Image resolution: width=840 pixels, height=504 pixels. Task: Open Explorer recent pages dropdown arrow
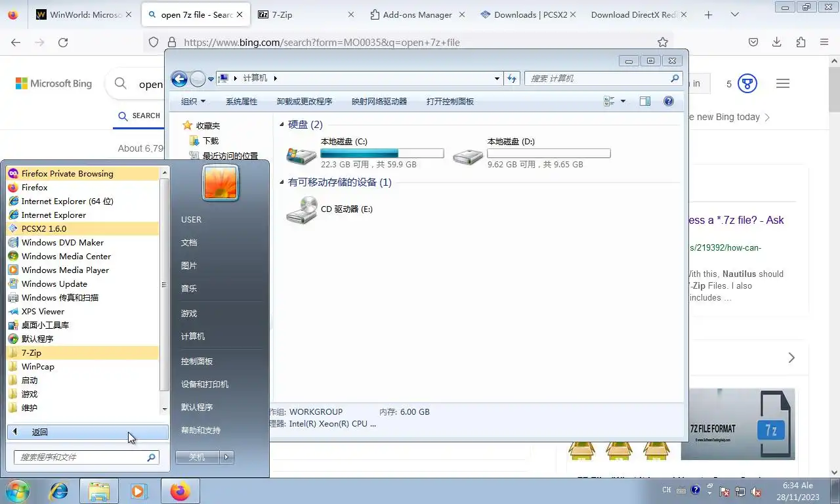click(211, 79)
